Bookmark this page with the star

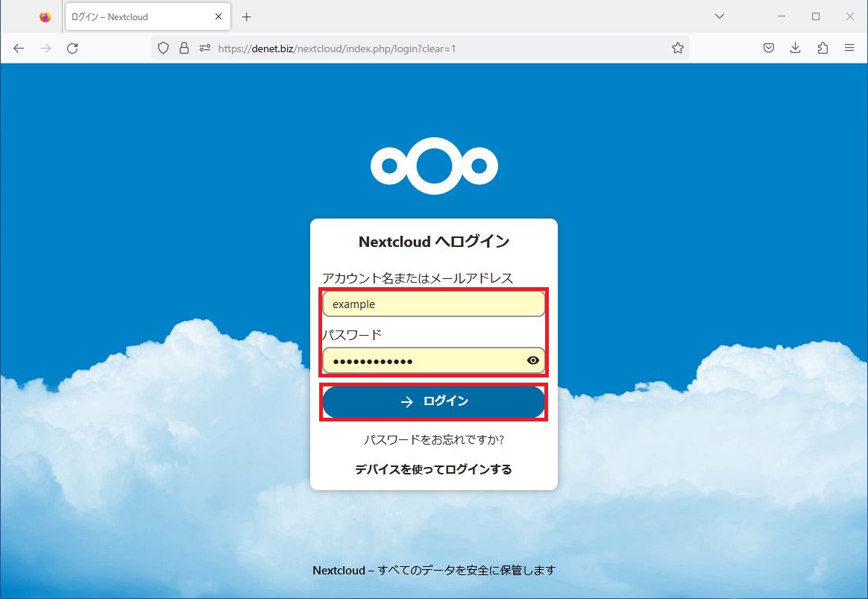tap(678, 48)
